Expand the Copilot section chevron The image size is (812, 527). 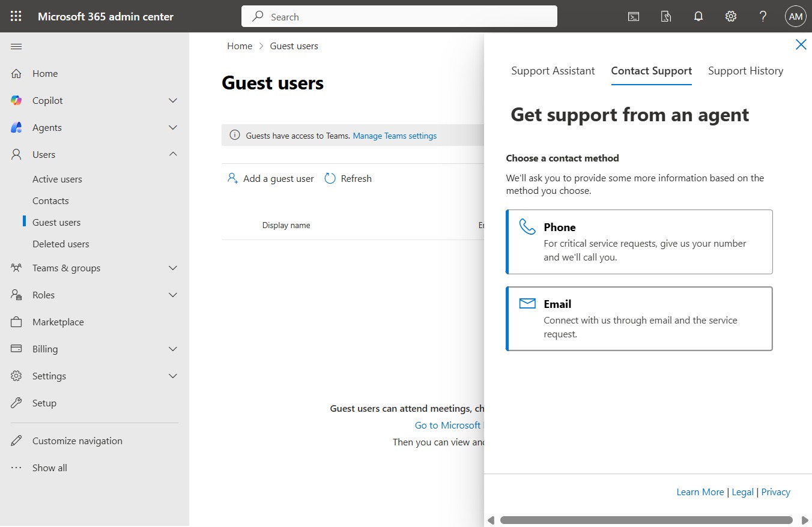pos(173,100)
